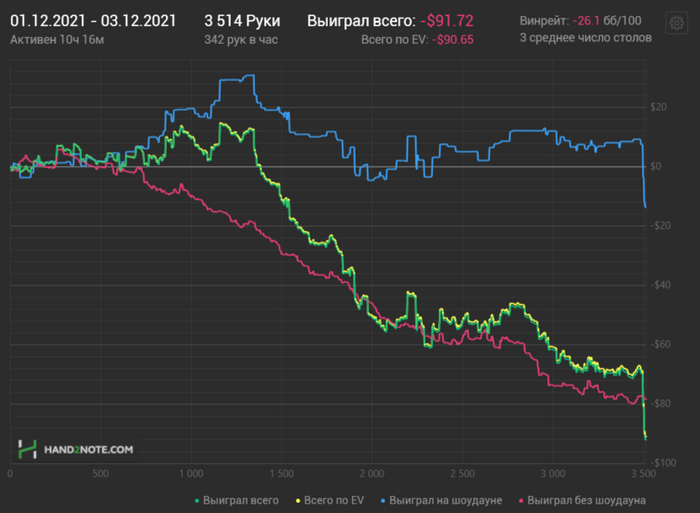The width and height of the screenshot is (700, 513).
Task: Click the pink dot beside 'Выиграл без шоудауна'
Action: point(521,501)
